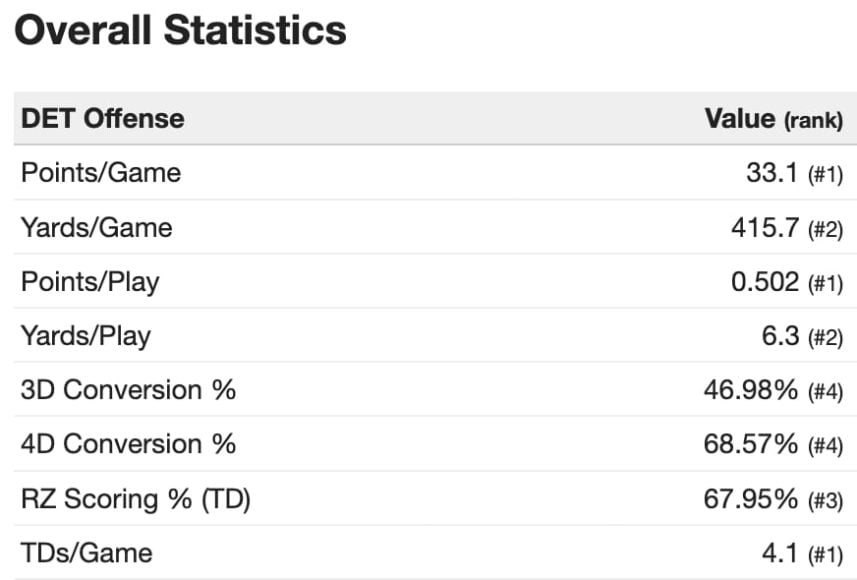Viewport: 857px width, 580px height.
Task: Click the "Value (rank)" column header
Action: [x=773, y=119]
